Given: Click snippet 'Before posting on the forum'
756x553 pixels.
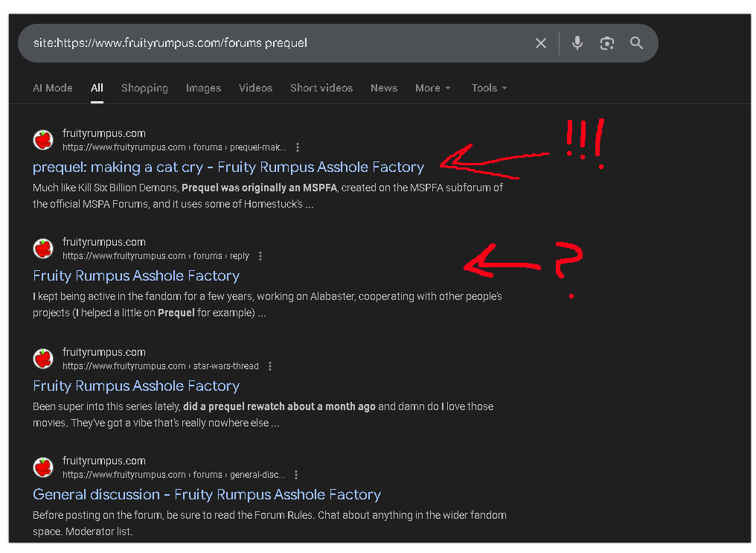Looking at the screenshot, I should (x=269, y=523).
